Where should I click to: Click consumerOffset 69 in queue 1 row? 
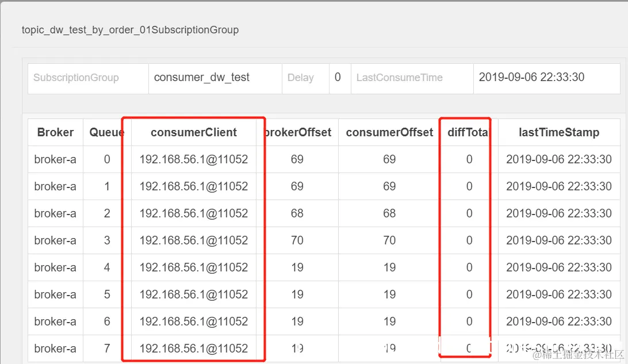coord(389,186)
